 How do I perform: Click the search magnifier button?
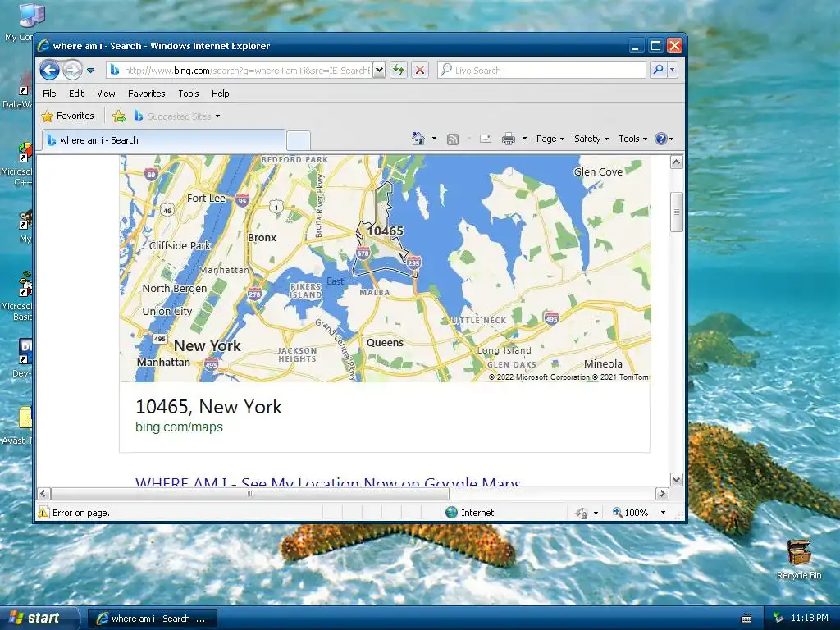point(658,71)
